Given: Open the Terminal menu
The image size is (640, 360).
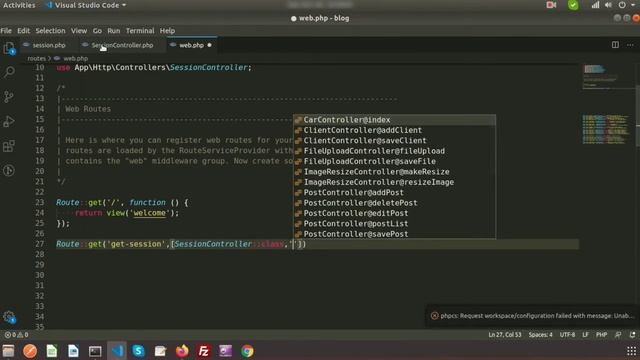Looking at the screenshot, I should point(140,31).
